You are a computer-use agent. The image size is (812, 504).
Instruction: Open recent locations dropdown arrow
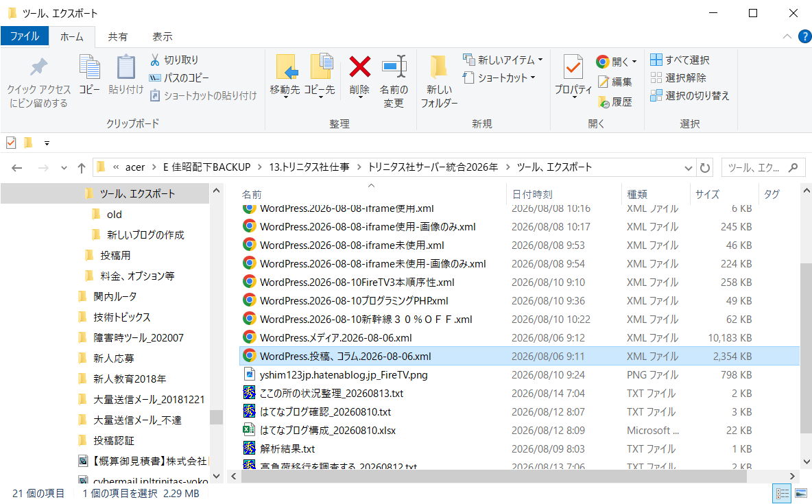tap(64, 167)
